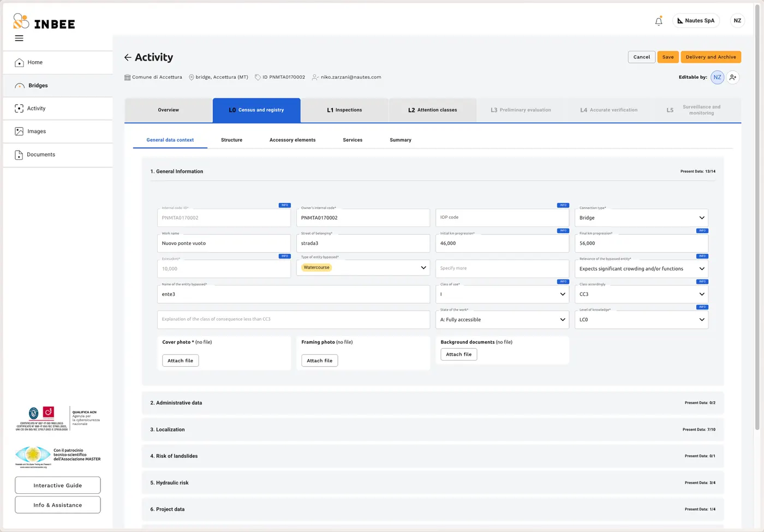Show INFO for the Estesa (km) field
The image size is (764, 532).
285,256
